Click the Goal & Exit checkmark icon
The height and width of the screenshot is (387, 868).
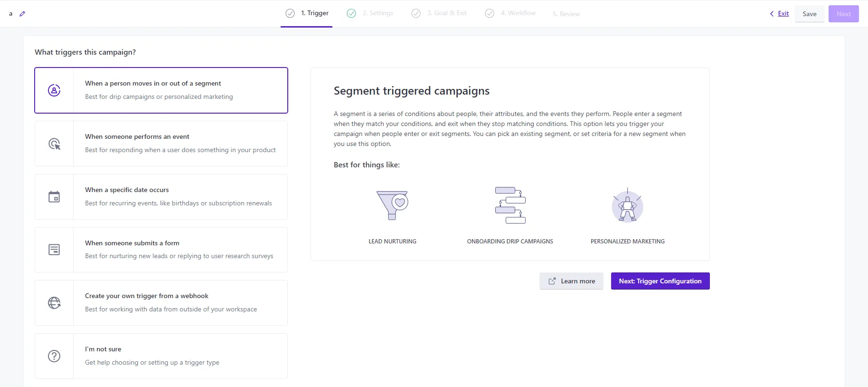coord(416,13)
